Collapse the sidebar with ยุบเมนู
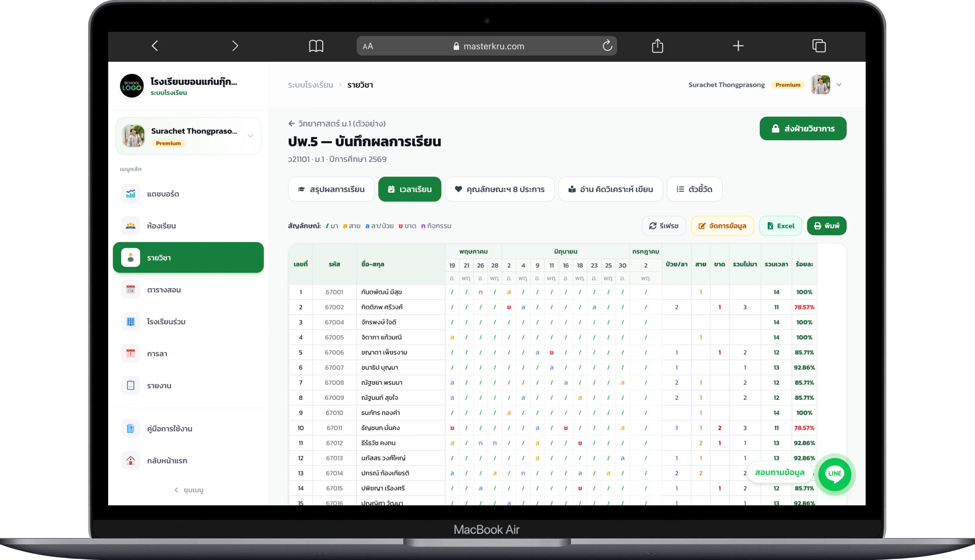This screenshot has width=975, height=560. pyautogui.click(x=188, y=490)
